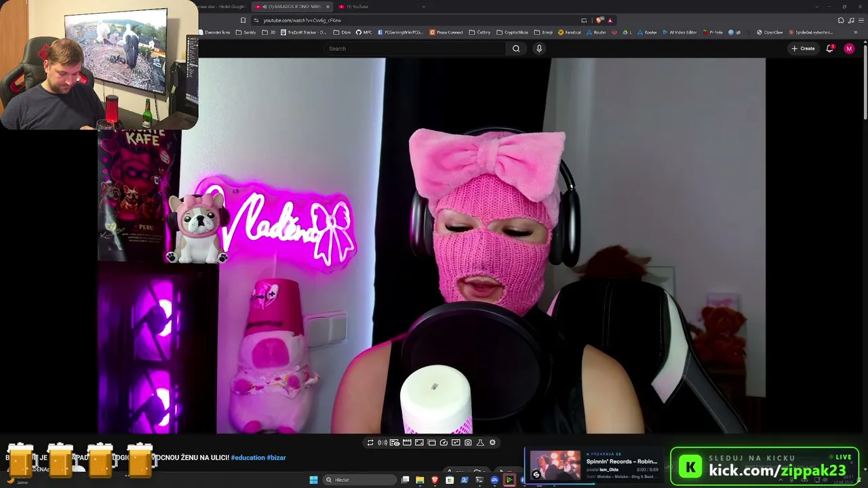Bookmark this page with the bookmark icon
Screen dimensions: 868x488
243,20
